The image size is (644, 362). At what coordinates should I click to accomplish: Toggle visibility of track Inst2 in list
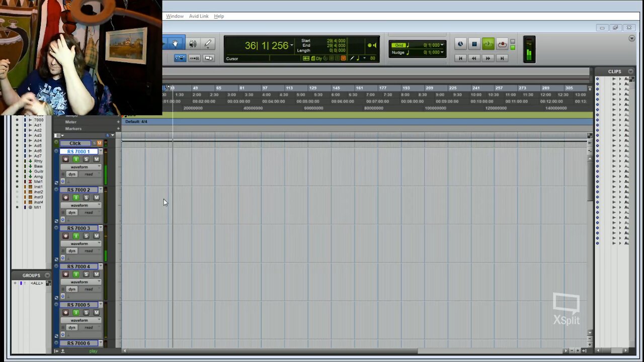[x=17, y=192]
